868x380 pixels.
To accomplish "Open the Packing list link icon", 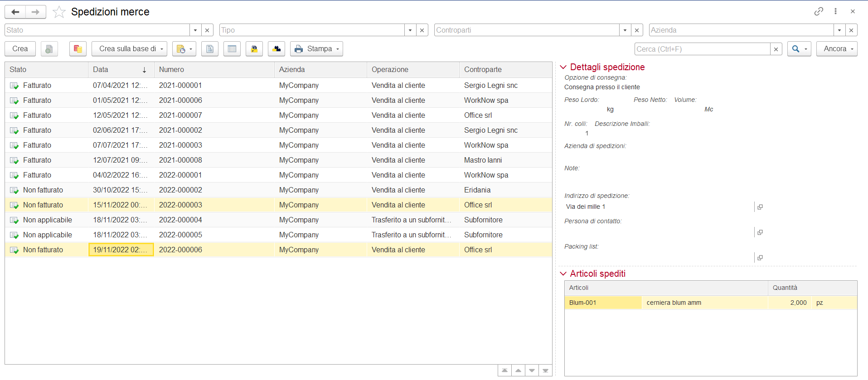I will tap(760, 258).
